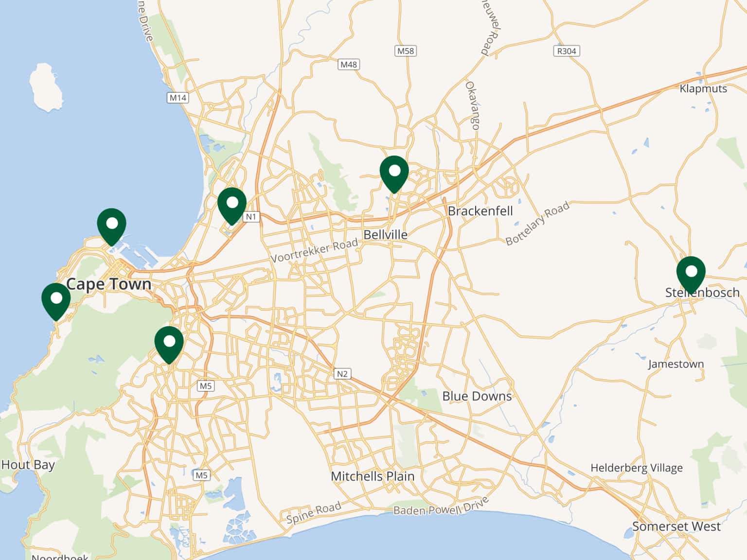Open the pin beside the N1 shield
The height and width of the screenshot is (560, 747).
(232, 204)
